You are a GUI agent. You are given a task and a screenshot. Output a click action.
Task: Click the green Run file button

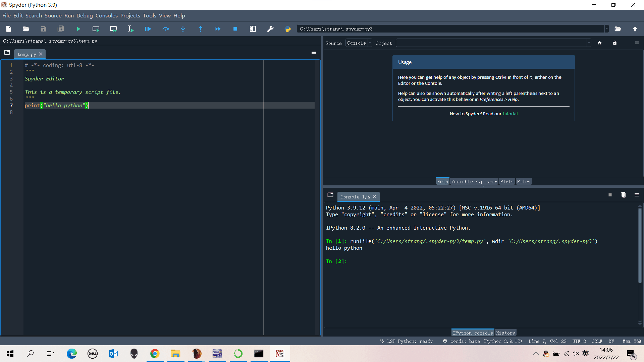78,29
